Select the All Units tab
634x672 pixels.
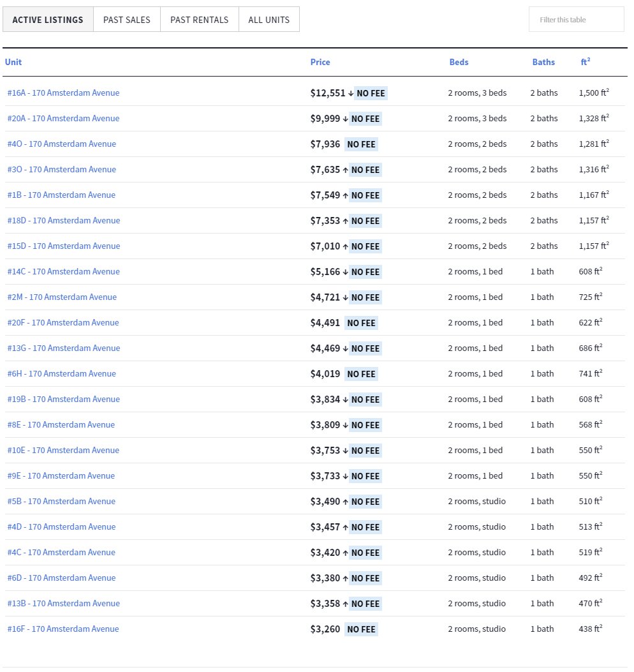[269, 20]
